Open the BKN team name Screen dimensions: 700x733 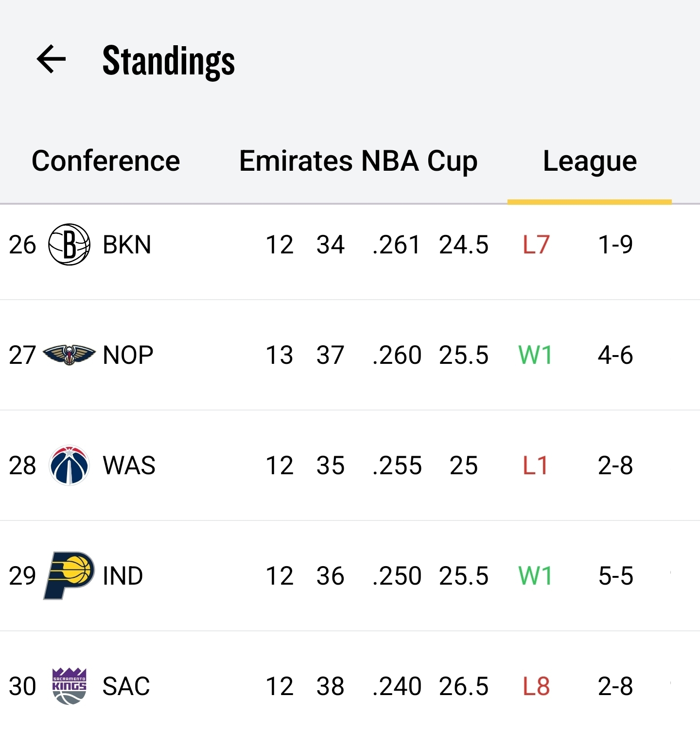tap(127, 245)
